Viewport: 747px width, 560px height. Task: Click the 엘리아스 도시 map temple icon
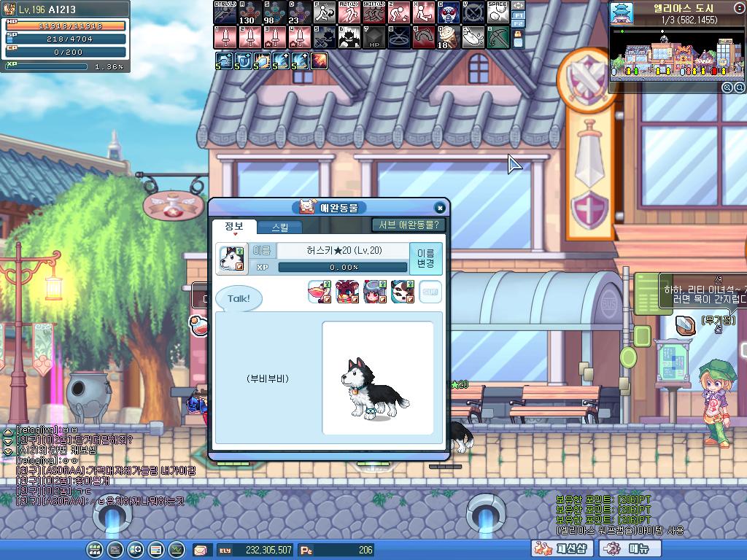622,13
